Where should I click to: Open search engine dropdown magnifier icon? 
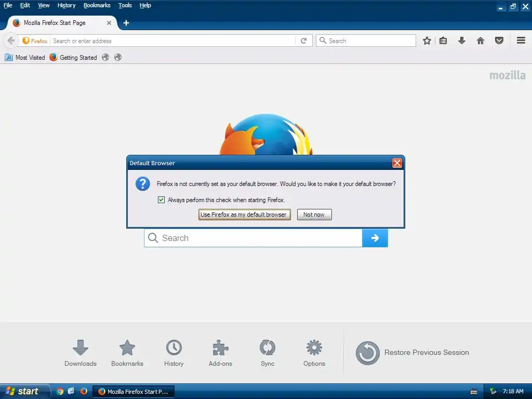coord(323,41)
